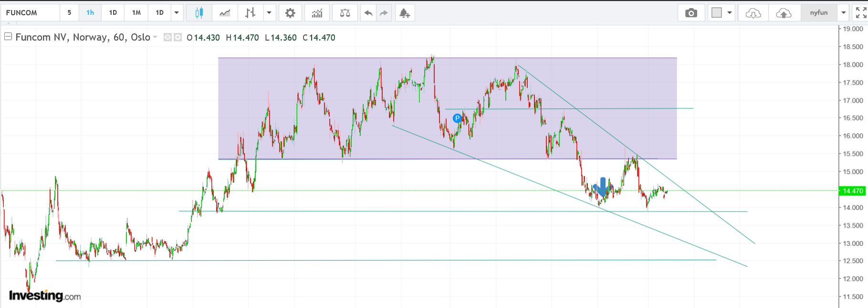
Task: Switch to the area chart style
Action: coord(225,13)
